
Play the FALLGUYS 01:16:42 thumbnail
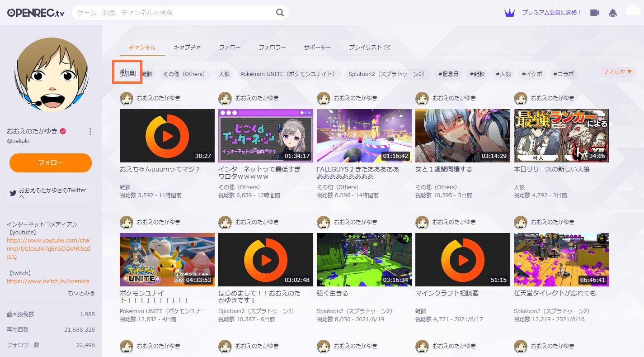tap(364, 135)
